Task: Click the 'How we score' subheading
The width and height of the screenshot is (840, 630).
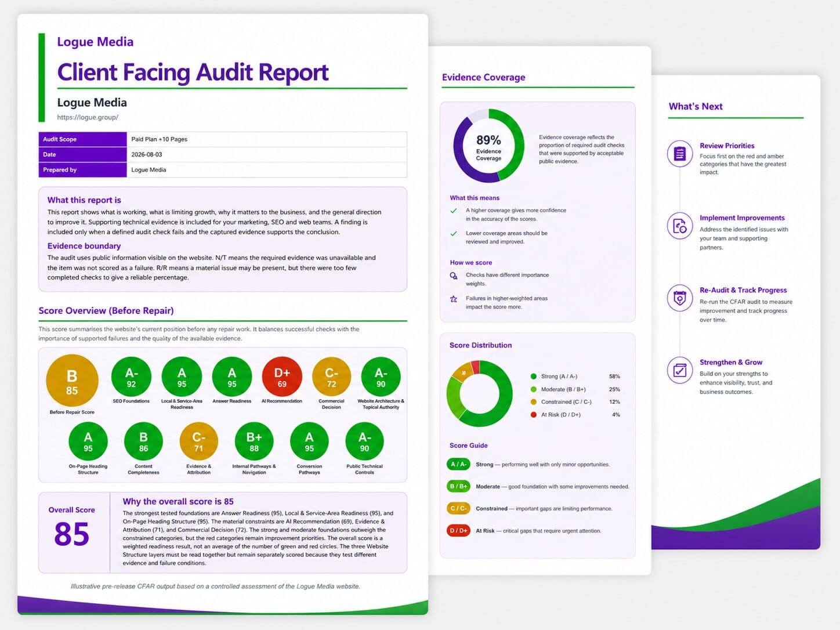Action: pos(470,262)
